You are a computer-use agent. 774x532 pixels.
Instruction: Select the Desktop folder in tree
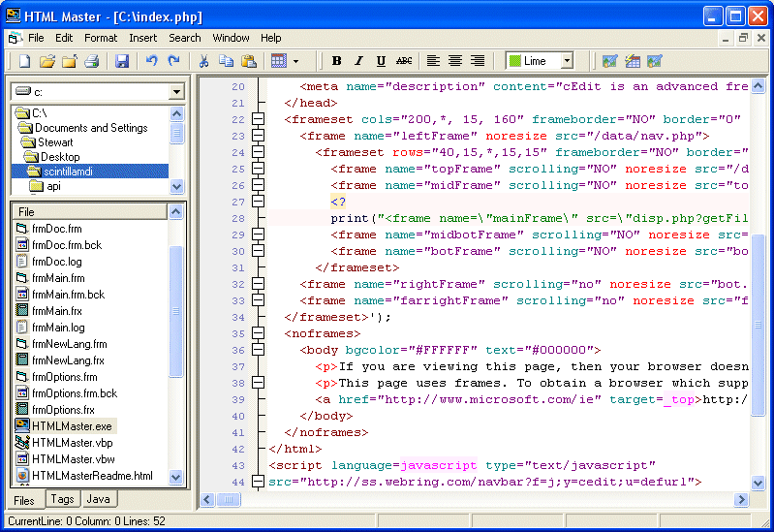(x=60, y=157)
